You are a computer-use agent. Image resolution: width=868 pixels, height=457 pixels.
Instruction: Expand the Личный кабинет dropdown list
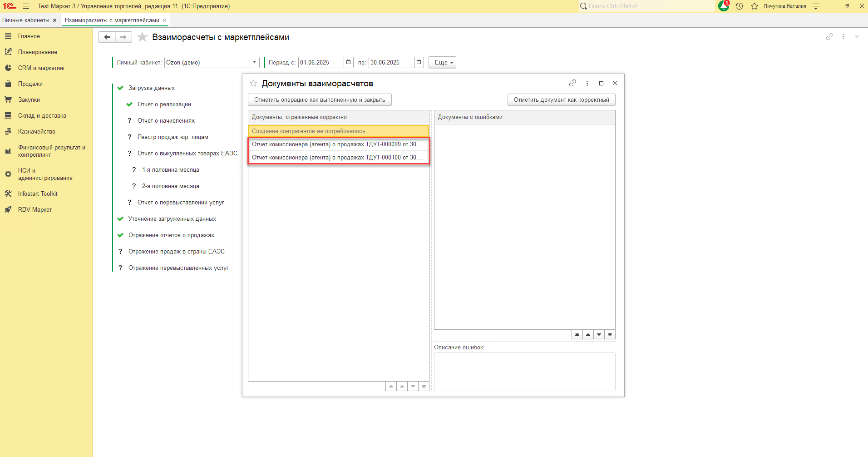pos(255,62)
